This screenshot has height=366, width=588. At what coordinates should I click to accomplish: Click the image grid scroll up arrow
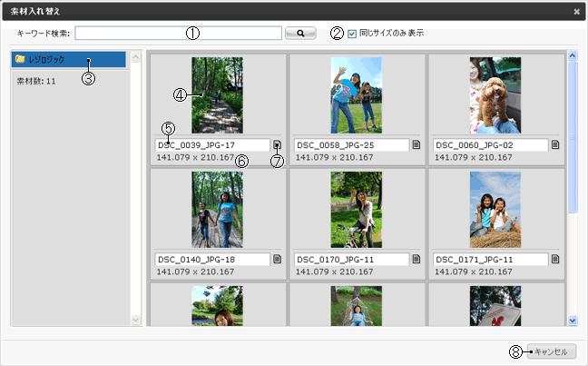click(573, 56)
